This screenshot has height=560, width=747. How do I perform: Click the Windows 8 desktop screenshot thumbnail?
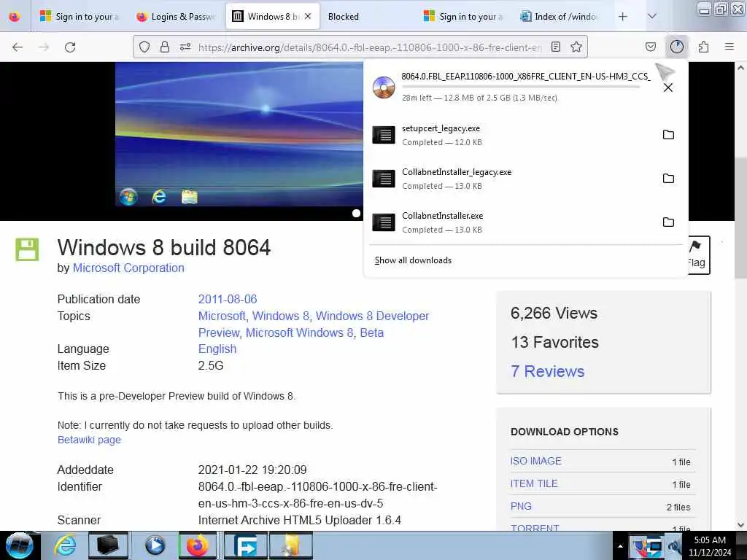click(x=239, y=135)
